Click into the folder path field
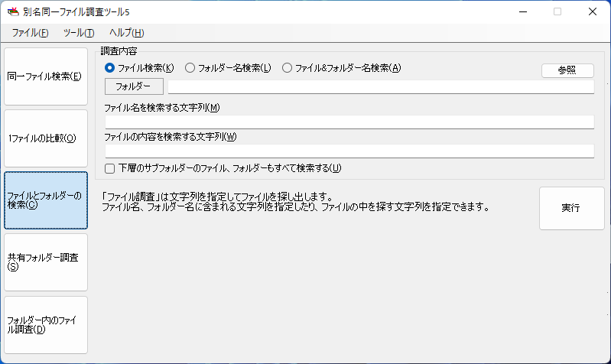Image resolution: width=611 pixels, height=364 pixels. pyautogui.click(x=381, y=86)
